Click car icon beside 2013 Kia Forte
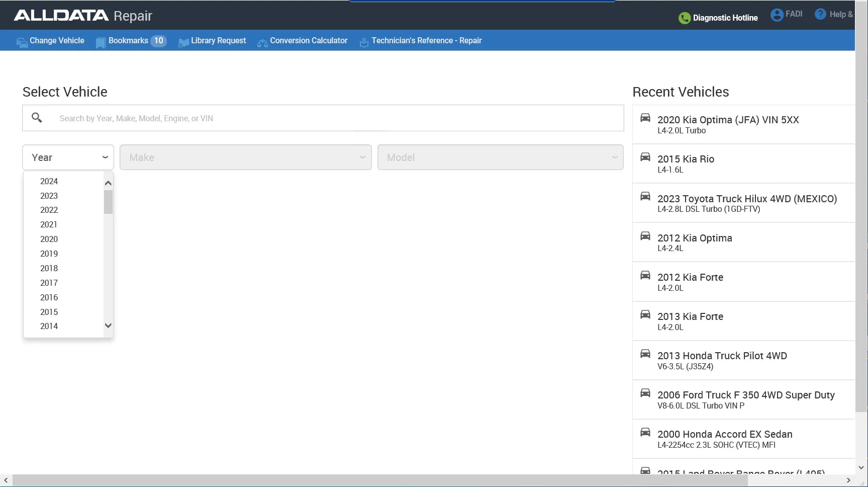The width and height of the screenshot is (868, 487). 645,314
